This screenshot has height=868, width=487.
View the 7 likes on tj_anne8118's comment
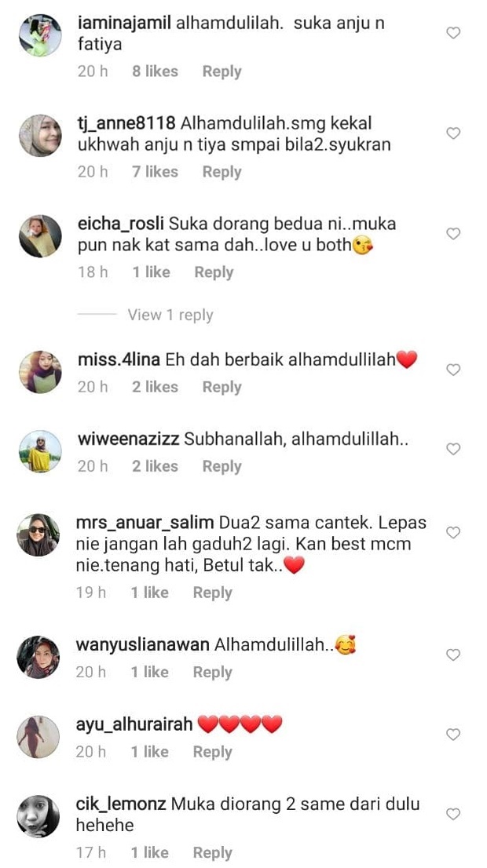[x=155, y=172]
